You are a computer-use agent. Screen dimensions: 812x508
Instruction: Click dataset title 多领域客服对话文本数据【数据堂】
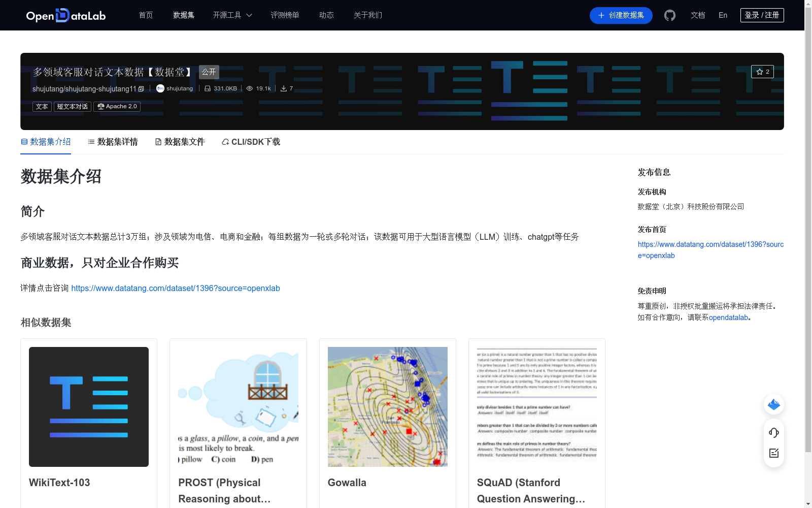[x=114, y=72]
